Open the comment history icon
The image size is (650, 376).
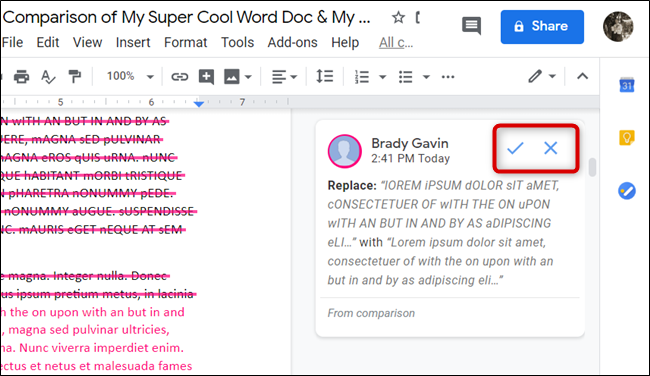tap(472, 26)
